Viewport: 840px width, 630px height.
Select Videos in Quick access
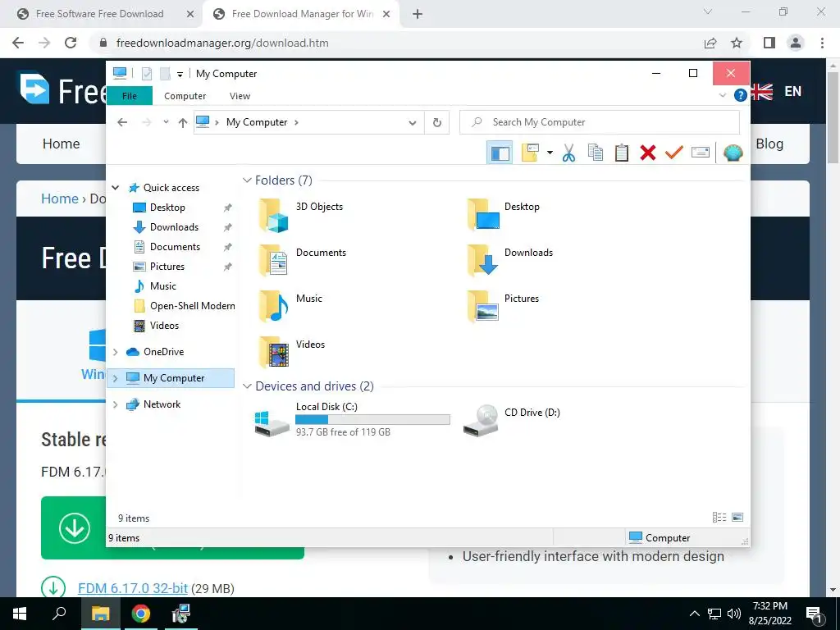click(x=164, y=326)
